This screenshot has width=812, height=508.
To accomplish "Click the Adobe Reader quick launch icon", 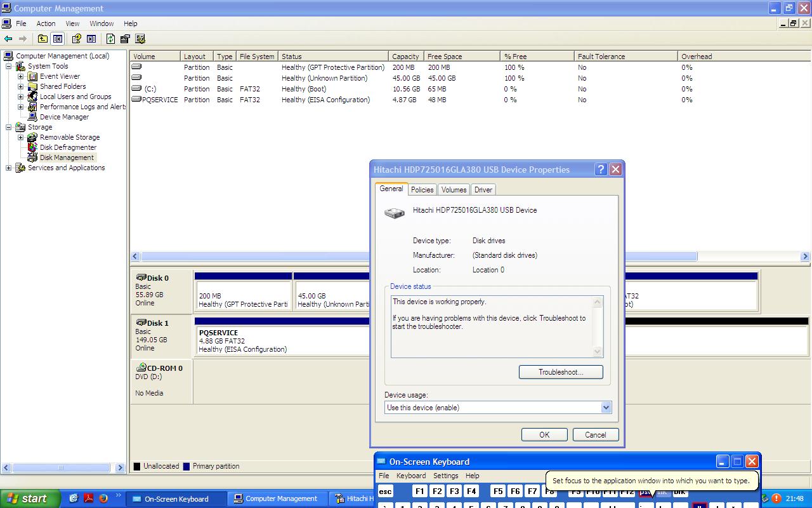I will click(88, 498).
